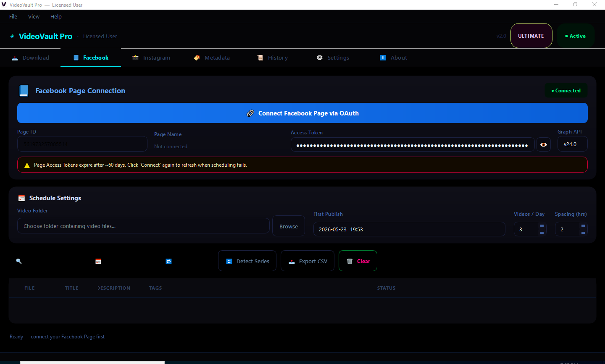605x364 pixels.
Task: Click the VideoVault Pro diamond logo
Action: pos(12,37)
